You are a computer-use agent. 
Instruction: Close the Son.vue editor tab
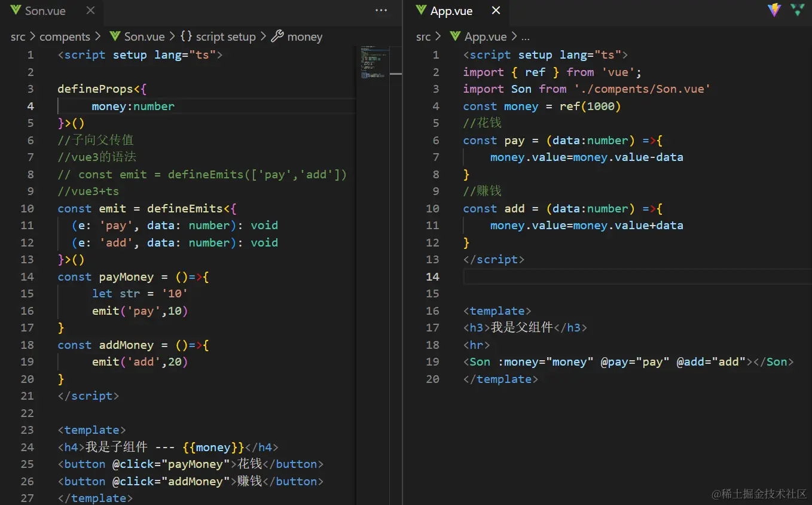point(90,11)
